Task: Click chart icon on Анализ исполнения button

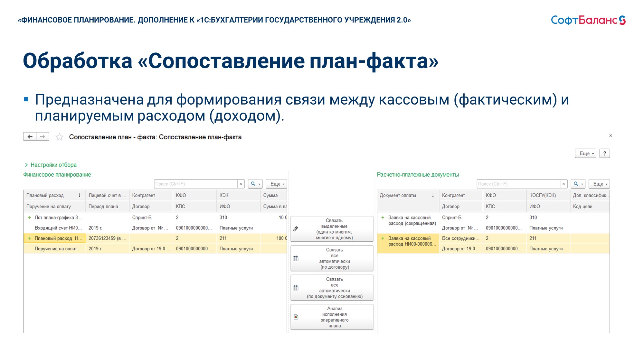Action: (x=296, y=317)
